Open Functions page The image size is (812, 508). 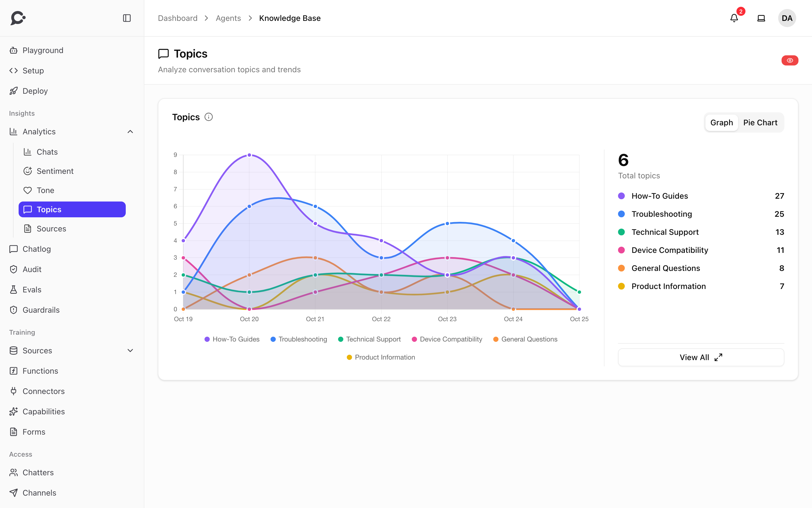point(72,371)
